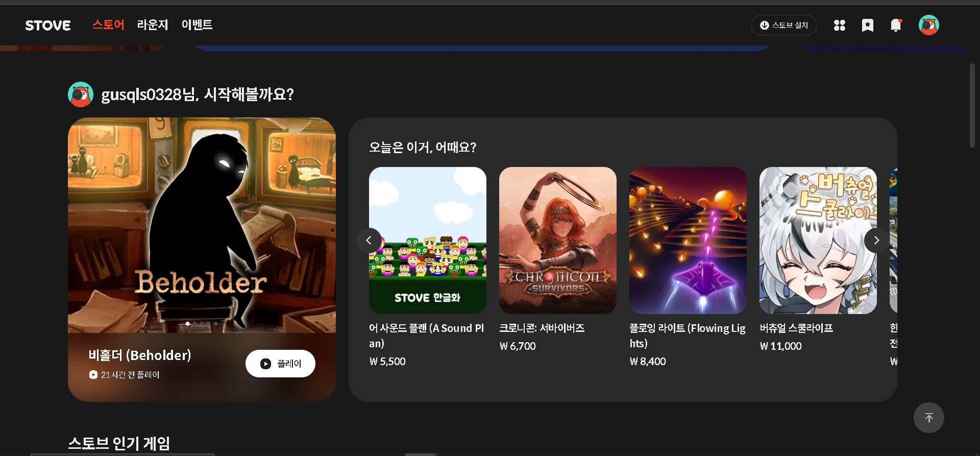Screen dimensions: 980x456
Task: Select first carousel dot on Beholder banner
Action: coord(188,323)
